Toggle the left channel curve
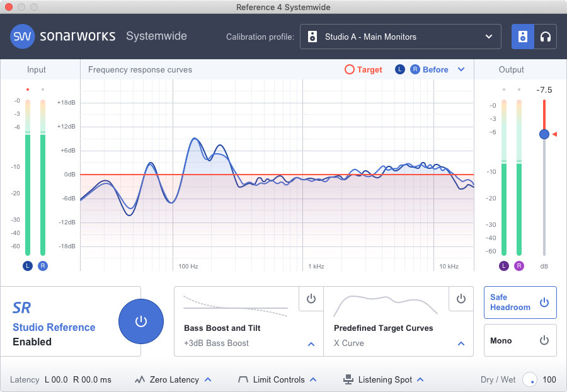Image resolution: width=567 pixels, height=392 pixels. point(399,69)
